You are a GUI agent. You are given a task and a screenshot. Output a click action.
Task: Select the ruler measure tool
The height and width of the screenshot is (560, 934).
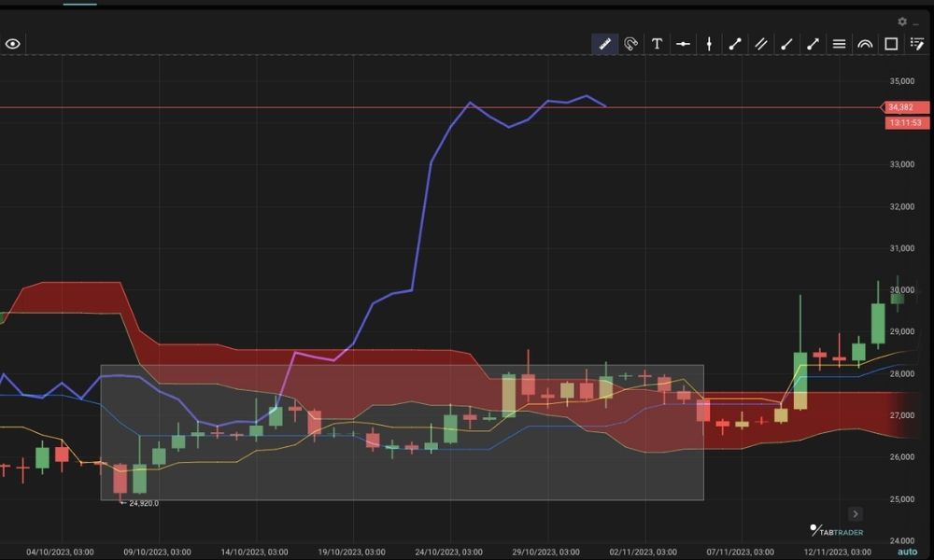tap(604, 44)
